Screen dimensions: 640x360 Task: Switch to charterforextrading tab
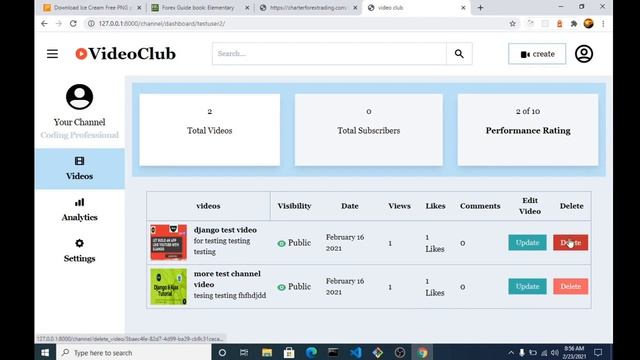click(307, 8)
